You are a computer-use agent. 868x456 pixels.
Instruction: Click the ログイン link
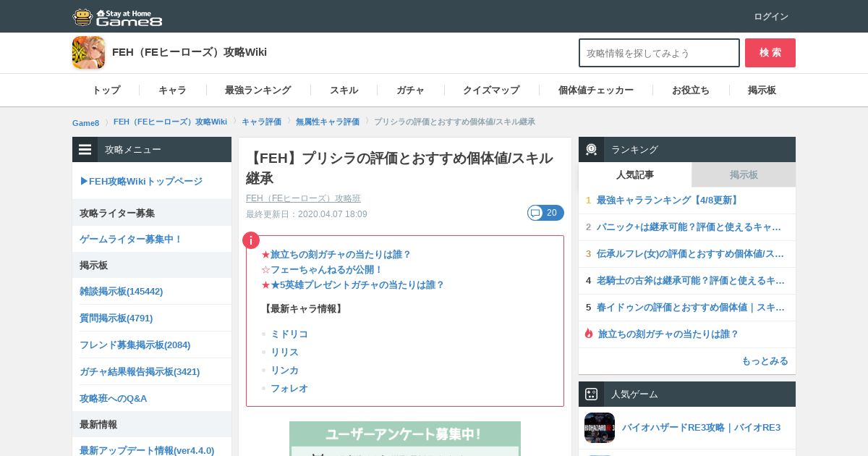(x=771, y=17)
